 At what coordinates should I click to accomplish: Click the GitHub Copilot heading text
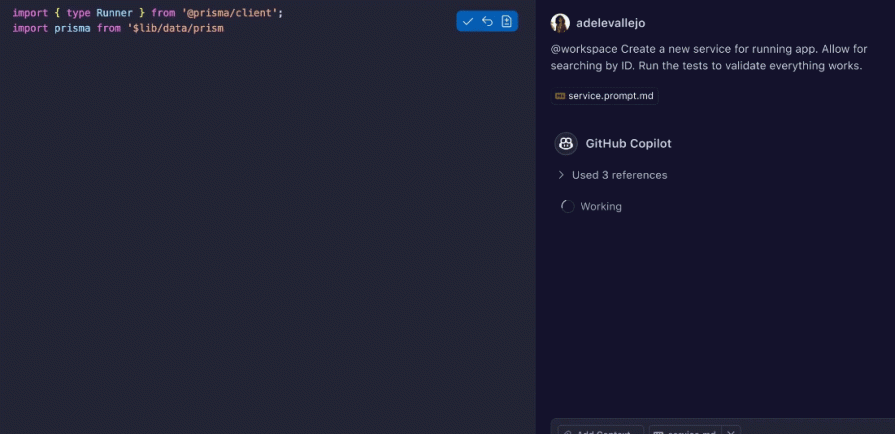[x=628, y=144]
